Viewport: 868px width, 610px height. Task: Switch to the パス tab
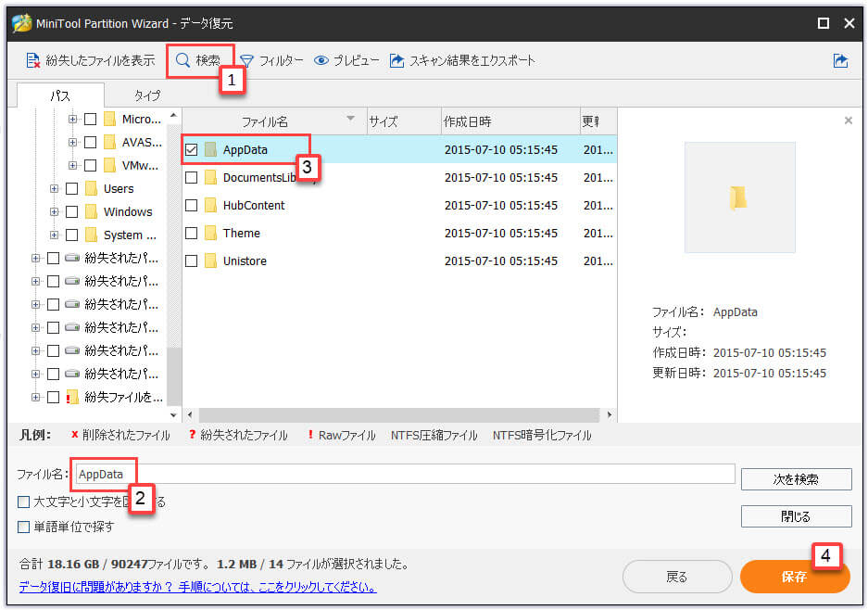click(60, 95)
